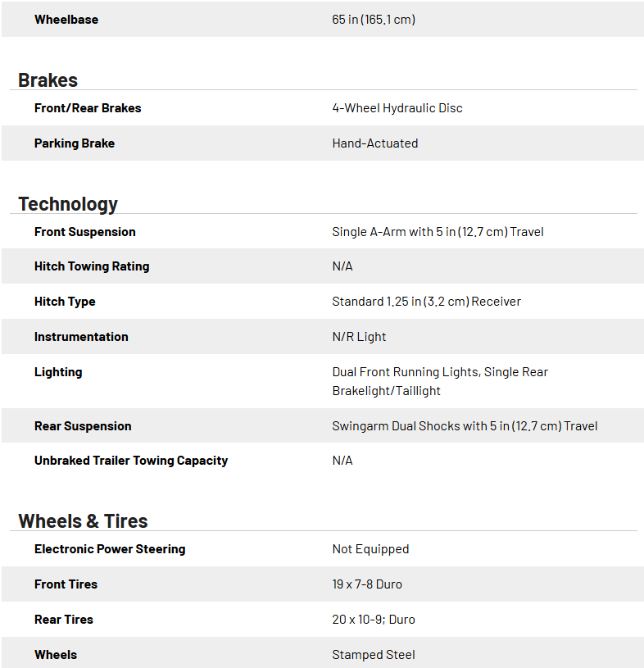This screenshot has height=668, width=644.
Task: Click the Parking Brake label
Action: (x=75, y=143)
